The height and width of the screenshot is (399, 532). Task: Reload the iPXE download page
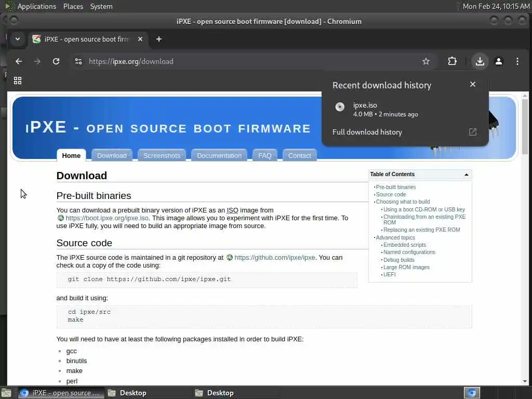(56, 61)
